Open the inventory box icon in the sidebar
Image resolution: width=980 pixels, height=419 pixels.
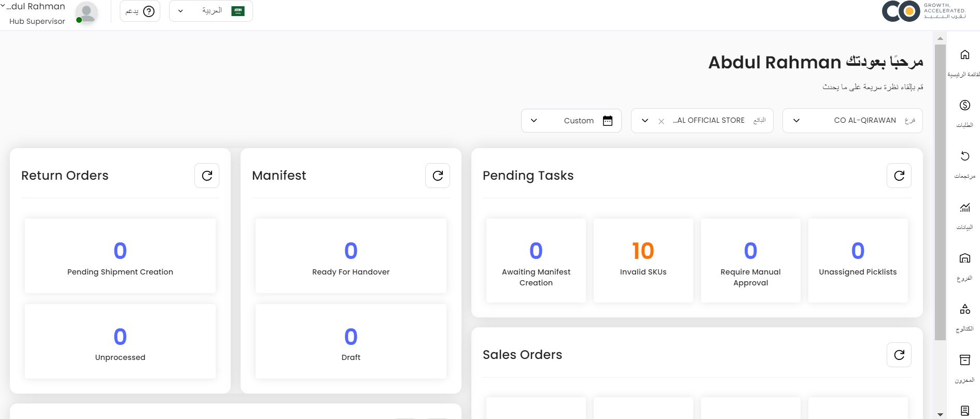[964, 360]
